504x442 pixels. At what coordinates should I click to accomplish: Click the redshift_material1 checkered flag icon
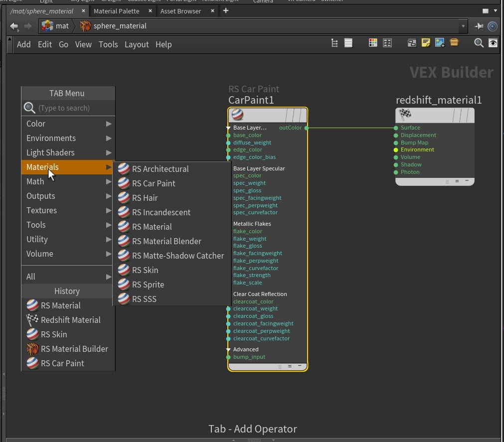point(405,114)
